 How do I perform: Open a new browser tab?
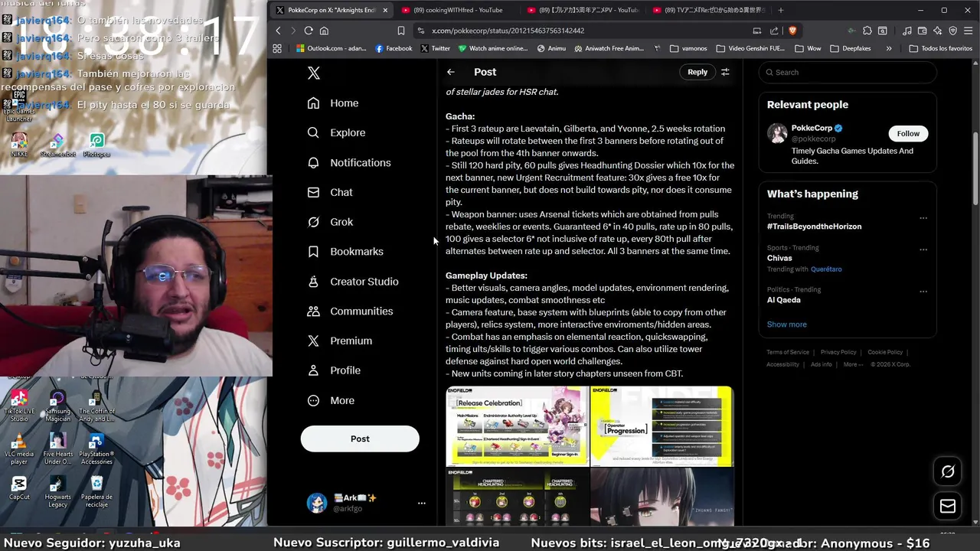[x=781, y=10]
